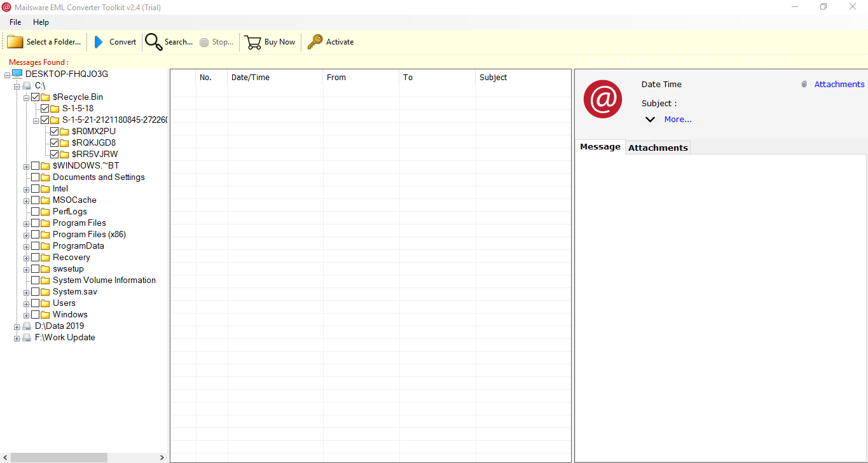Screen dimensions: 868x463
Task: Click the D:\Data 2019 drive icon
Action: pyautogui.click(x=27, y=326)
